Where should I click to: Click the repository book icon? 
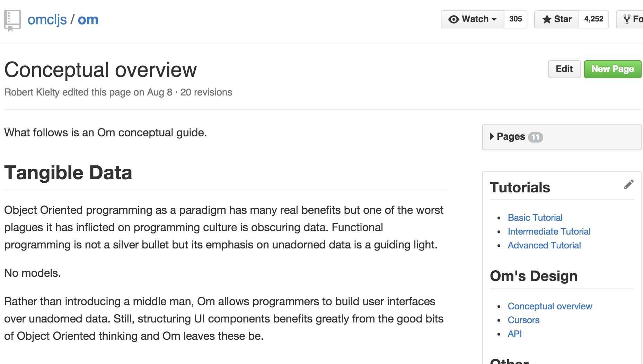point(12,19)
